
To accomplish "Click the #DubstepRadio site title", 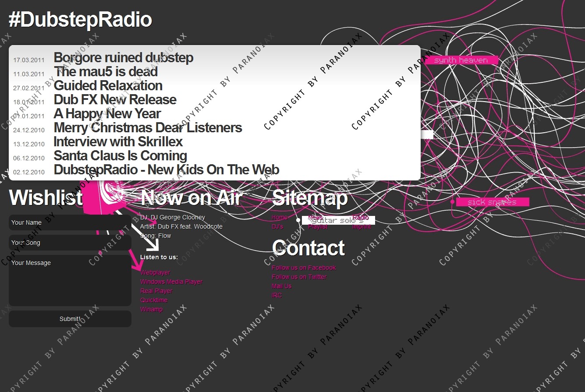I will pyautogui.click(x=80, y=20).
